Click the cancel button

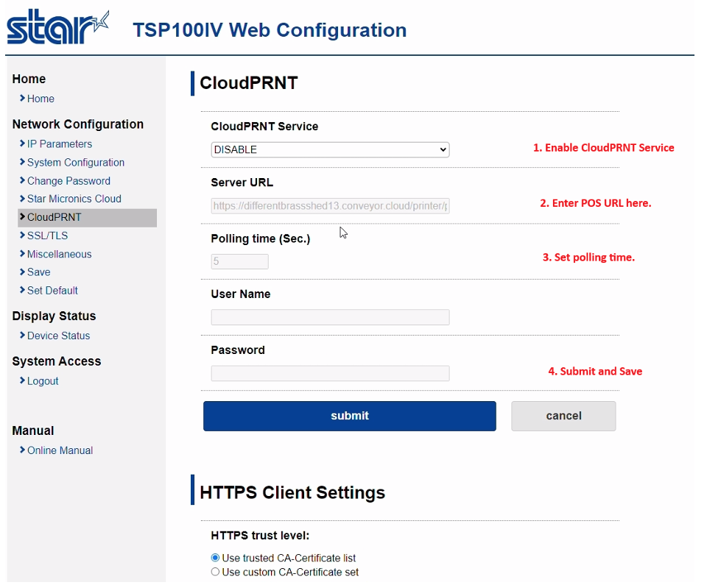[563, 417]
